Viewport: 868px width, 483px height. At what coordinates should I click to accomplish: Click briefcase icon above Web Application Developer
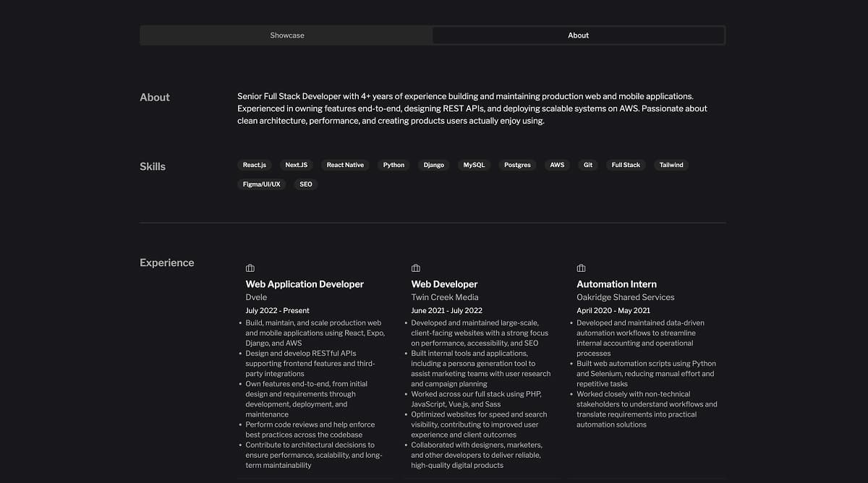click(250, 268)
